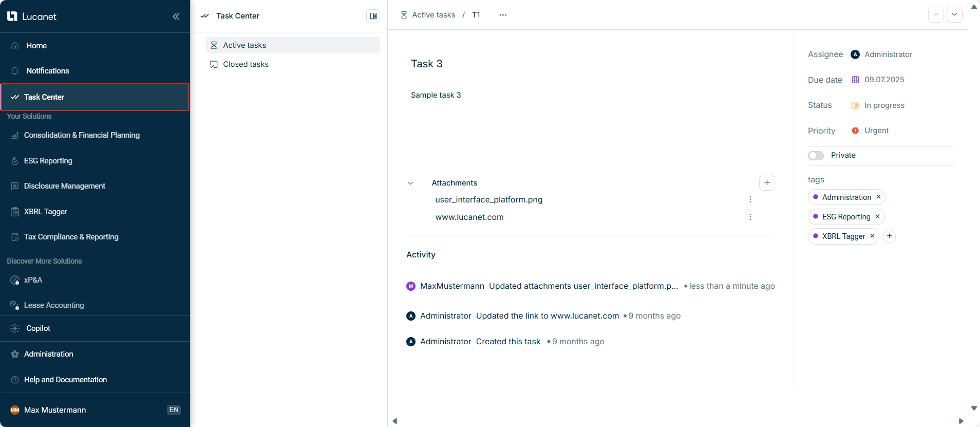Remove the ESG Reporting tag
The width and height of the screenshot is (980, 427).
pos(877,216)
